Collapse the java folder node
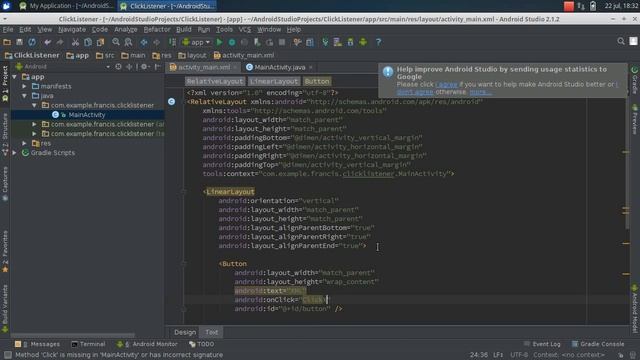Image resolution: width=640 pixels, height=360 pixels. [x=24, y=96]
